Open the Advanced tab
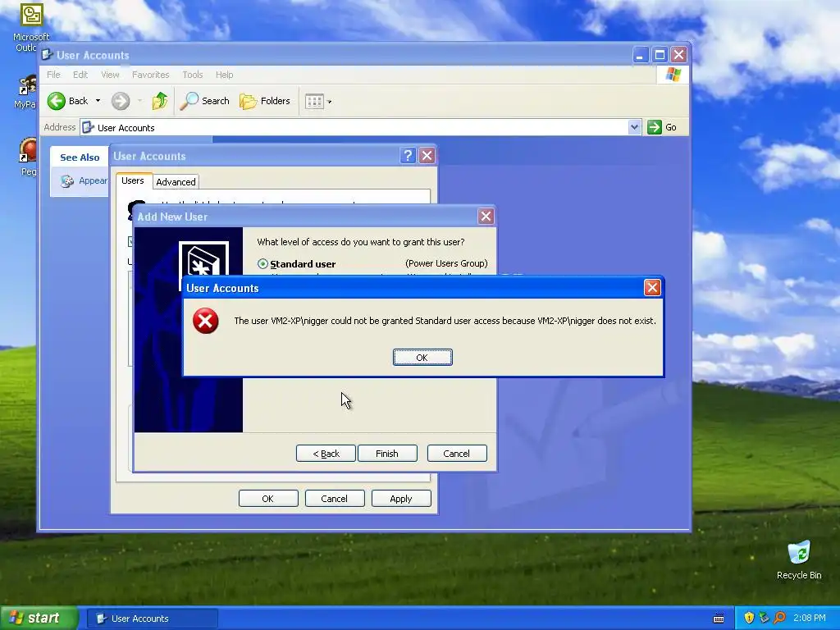 [176, 181]
